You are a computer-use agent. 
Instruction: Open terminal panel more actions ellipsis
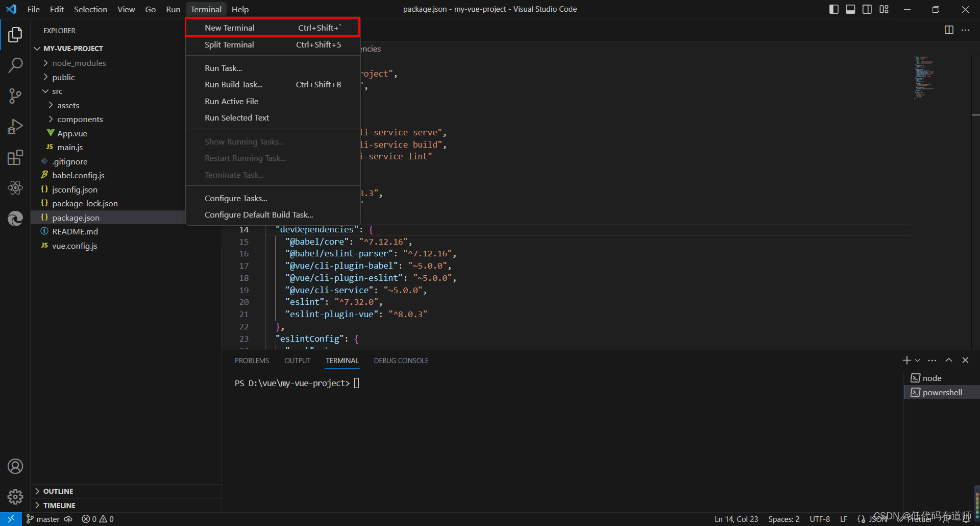(x=932, y=361)
